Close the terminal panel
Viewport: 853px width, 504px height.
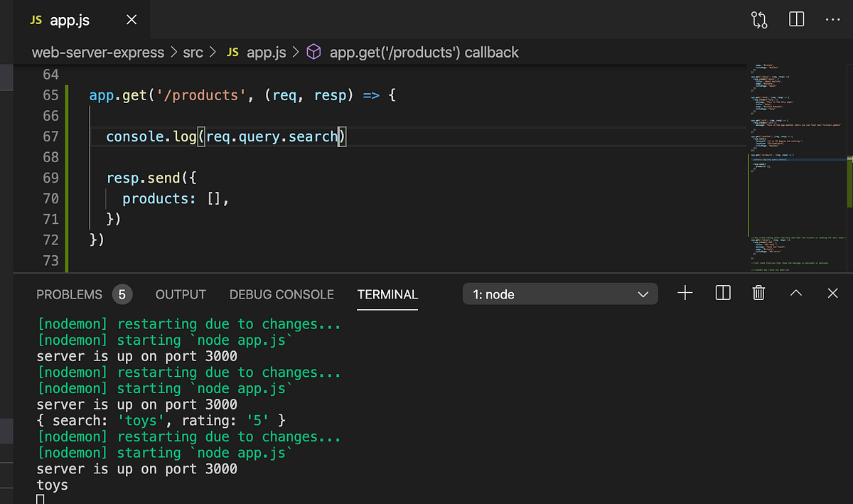[833, 293]
